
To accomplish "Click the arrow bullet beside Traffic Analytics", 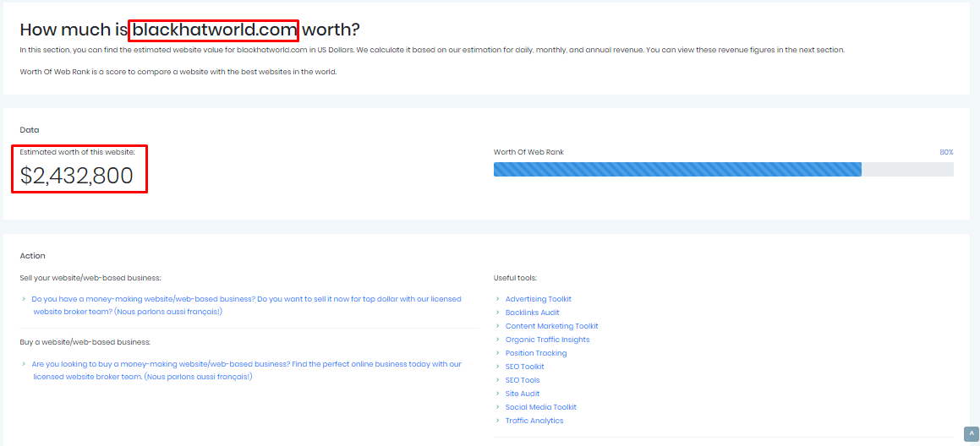I will tap(497, 421).
